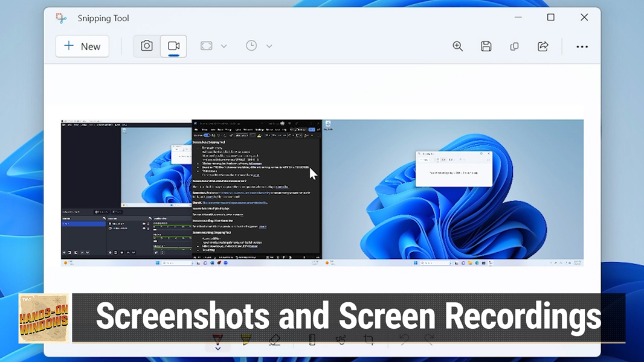This screenshot has height=362, width=644.
Task: Click the Zoom magnifier icon
Action: point(457,46)
